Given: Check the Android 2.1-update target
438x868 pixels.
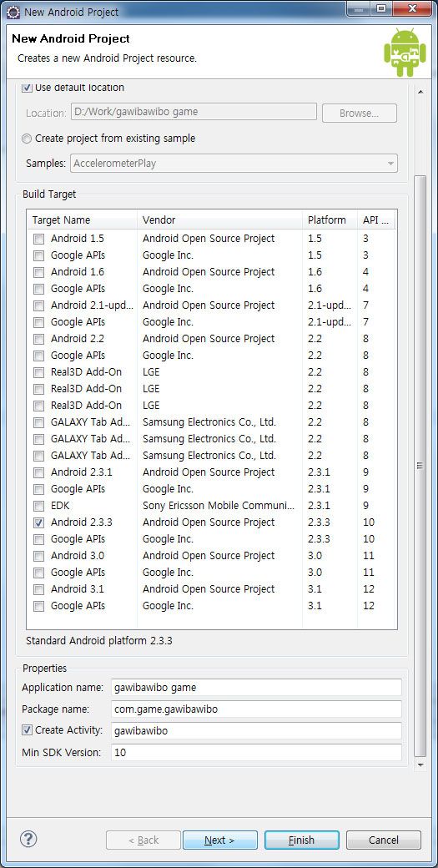Looking at the screenshot, I should (38, 305).
